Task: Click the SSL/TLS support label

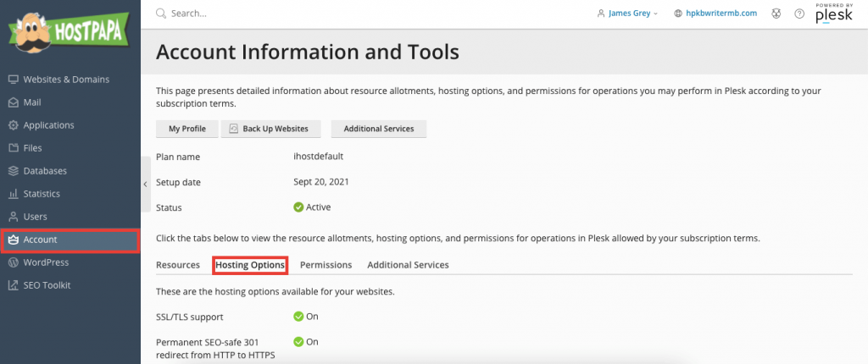Action: coord(190,317)
